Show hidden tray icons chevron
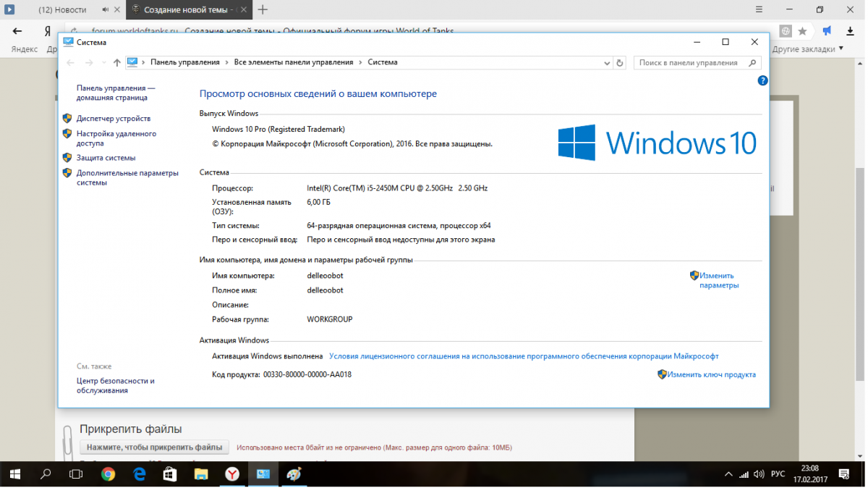The height and width of the screenshot is (488, 868). [x=728, y=474]
